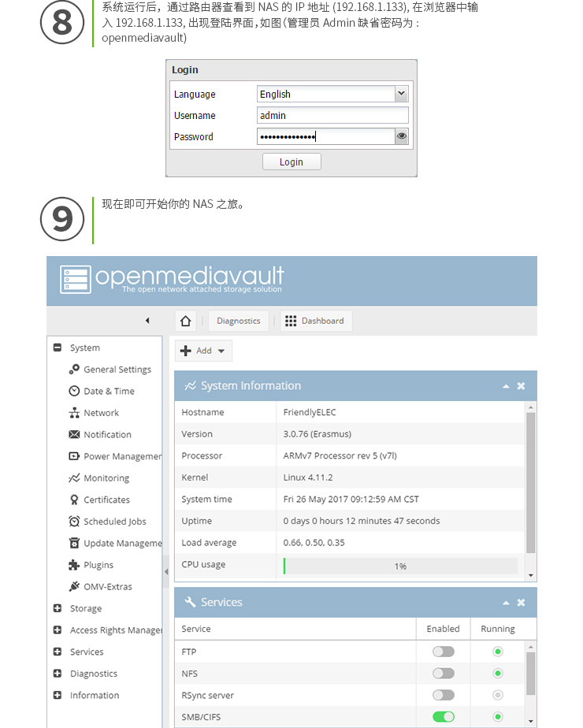This screenshot has width=583, height=728.
Task: Click System Information chart icon
Action: (190, 386)
